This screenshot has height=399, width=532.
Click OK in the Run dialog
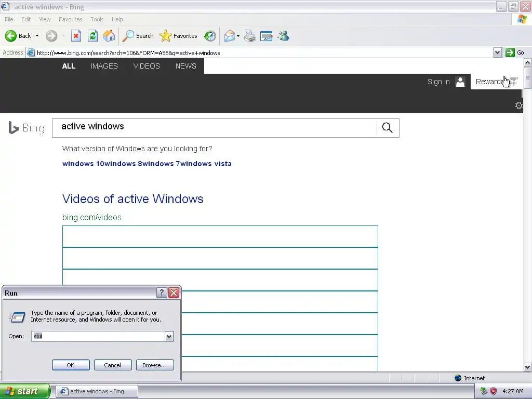coord(71,365)
